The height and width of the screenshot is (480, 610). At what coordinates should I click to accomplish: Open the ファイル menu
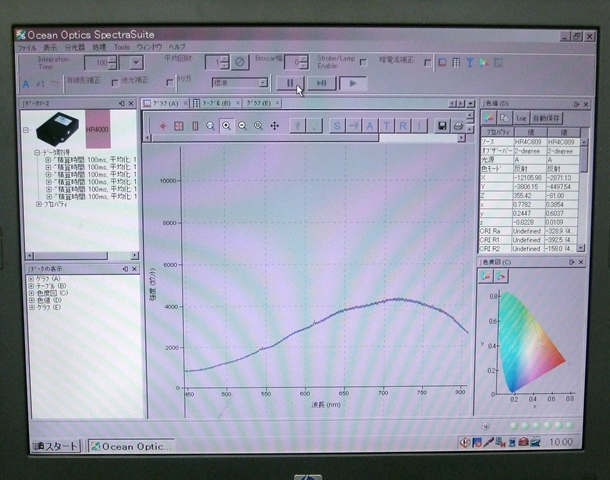coord(27,47)
